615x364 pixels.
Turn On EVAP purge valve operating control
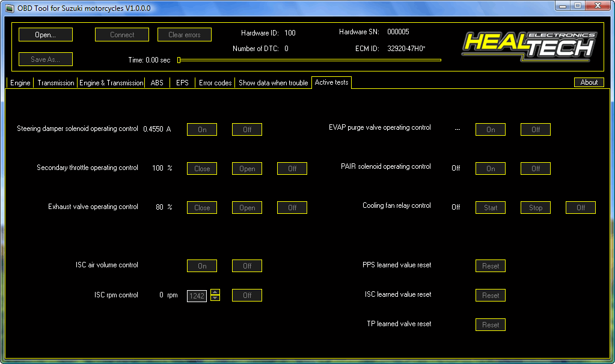491,129
